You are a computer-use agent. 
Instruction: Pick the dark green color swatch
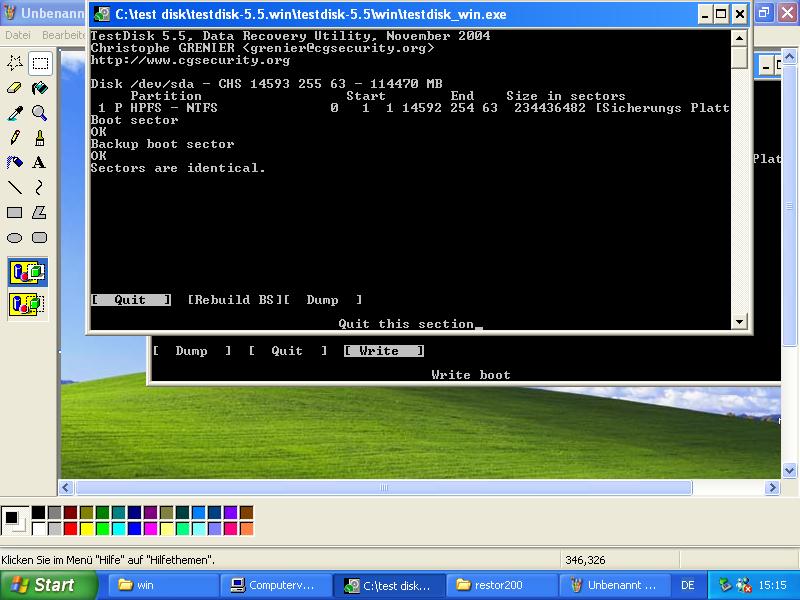(x=103, y=512)
